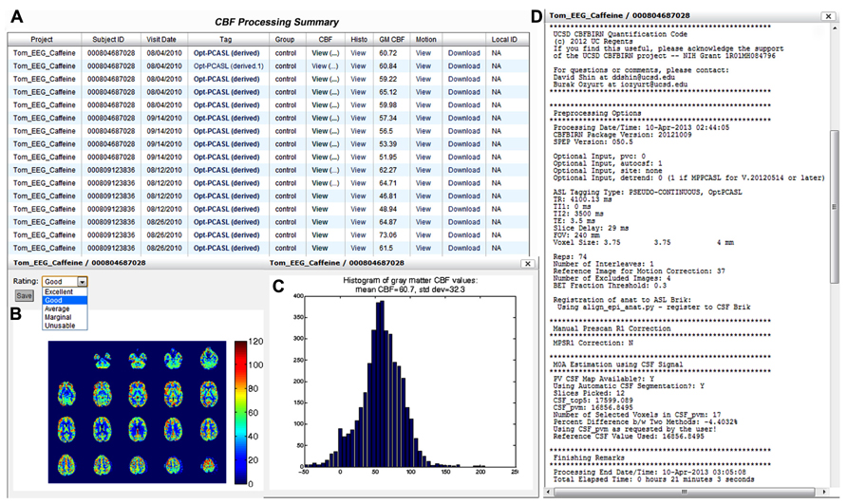847x504 pixels.
Task: Download results for row with GM CBF 60.72
Action: tap(464, 53)
